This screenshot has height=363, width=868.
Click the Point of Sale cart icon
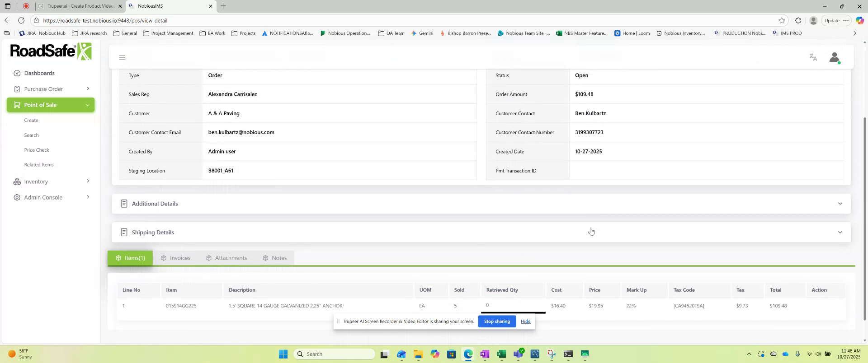(17, 105)
